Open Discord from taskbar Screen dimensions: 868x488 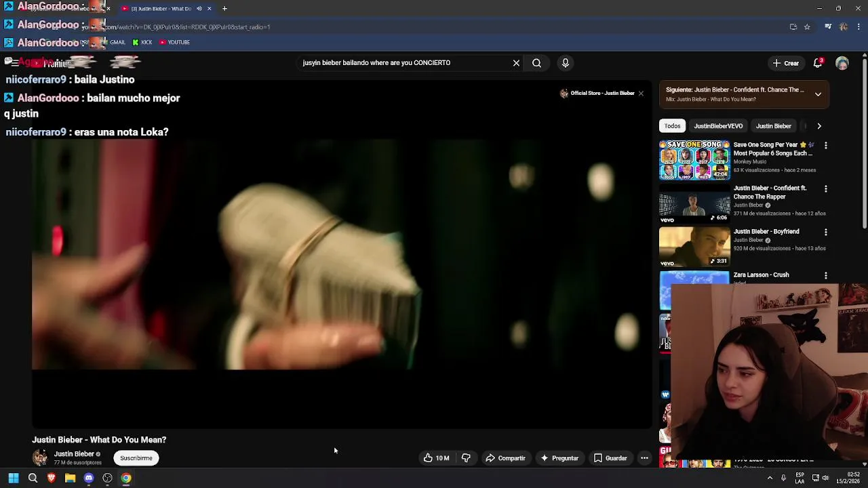pos(89,478)
